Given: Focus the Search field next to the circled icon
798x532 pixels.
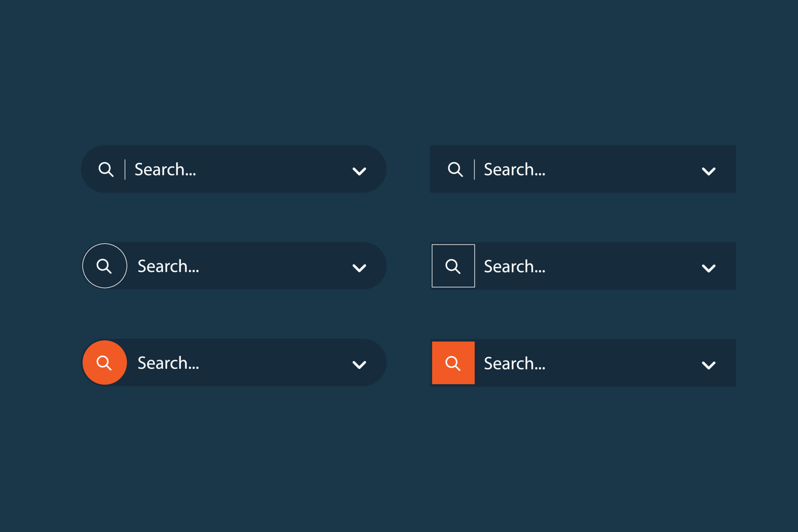Looking at the screenshot, I should click(168, 266).
